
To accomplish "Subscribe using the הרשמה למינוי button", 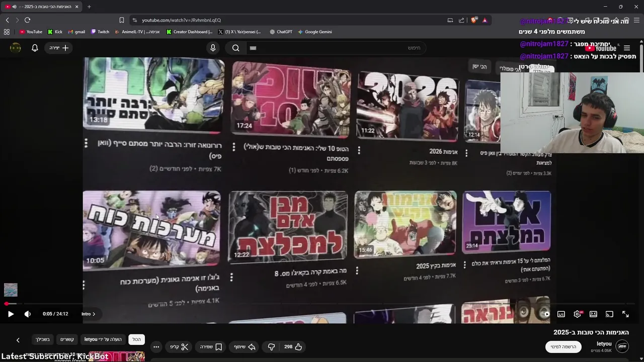I will coord(563,346).
